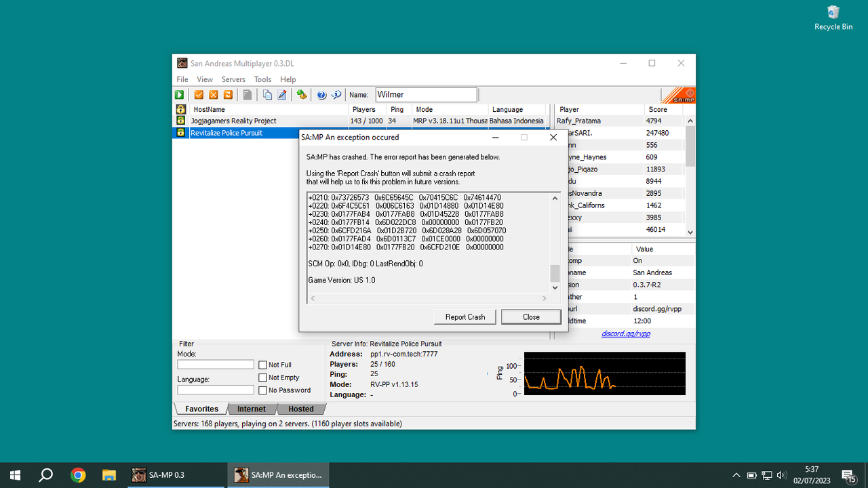Click the Copy Server Info icon
This screenshot has height=488, width=868.
pyautogui.click(x=268, y=95)
